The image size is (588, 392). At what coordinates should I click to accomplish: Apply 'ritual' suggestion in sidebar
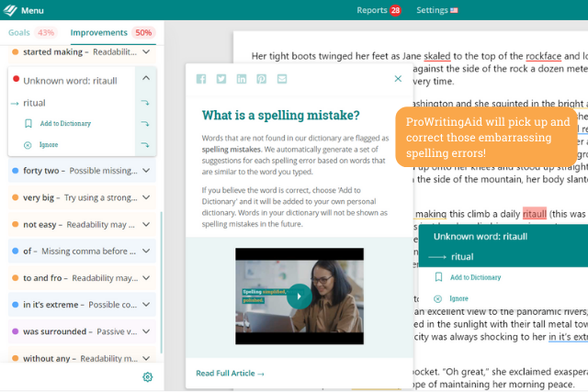34,103
